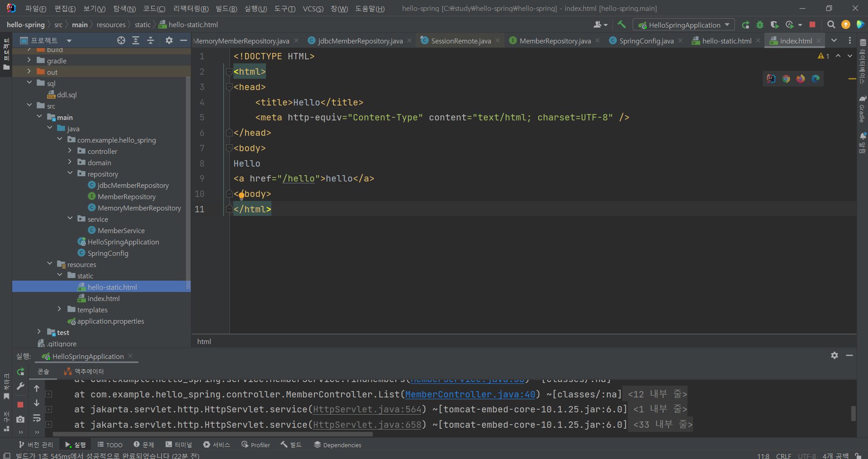The image size is (868, 459).
Task: Open the 터미널 tool window tab
Action: (x=179, y=445)
